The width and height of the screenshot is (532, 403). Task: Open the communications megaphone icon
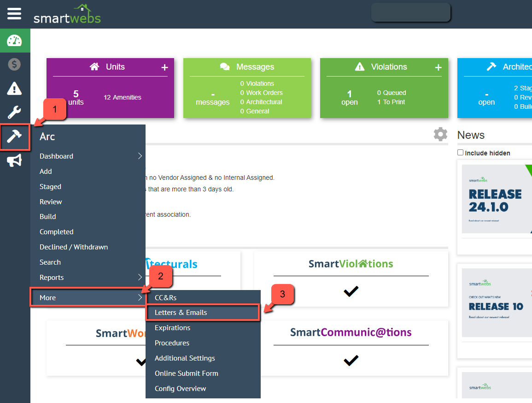14,160
